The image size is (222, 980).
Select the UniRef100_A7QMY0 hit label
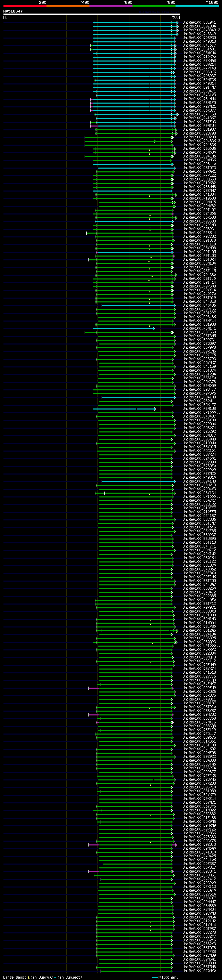point(199,971)
